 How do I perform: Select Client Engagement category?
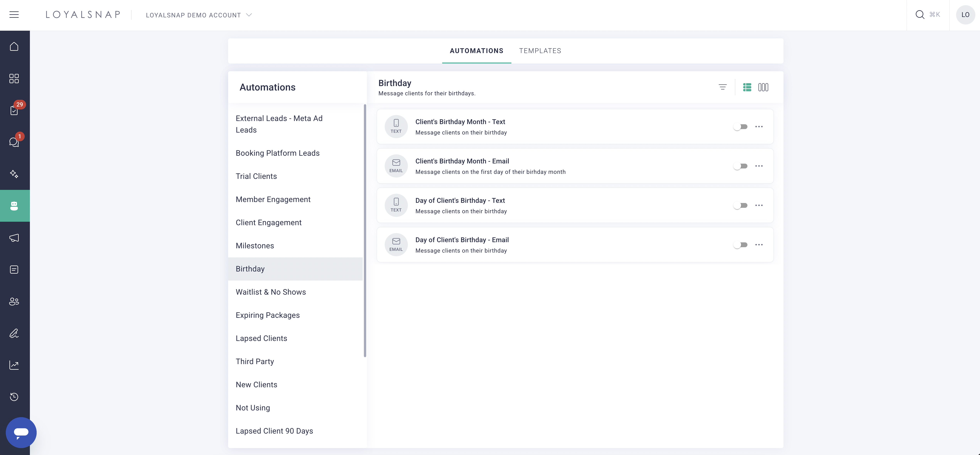[x=295, y=223]
